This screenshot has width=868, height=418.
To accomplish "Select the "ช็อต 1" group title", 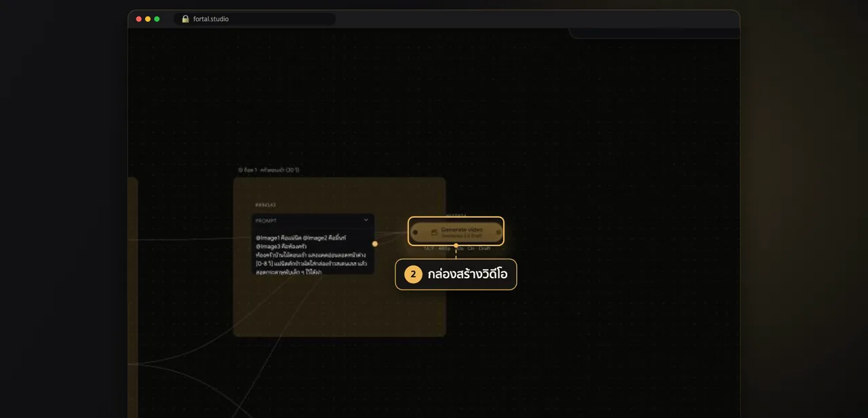I will click(269, 170).
